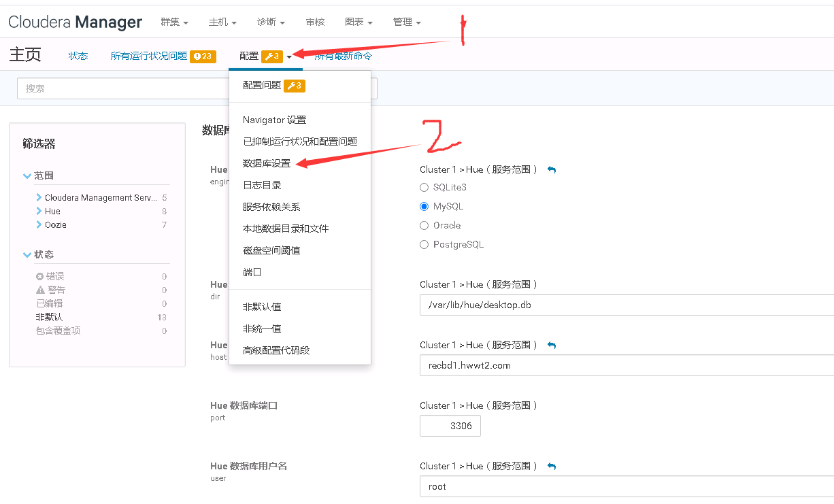
Task: Open the 主机 menu
Action: 222,22
